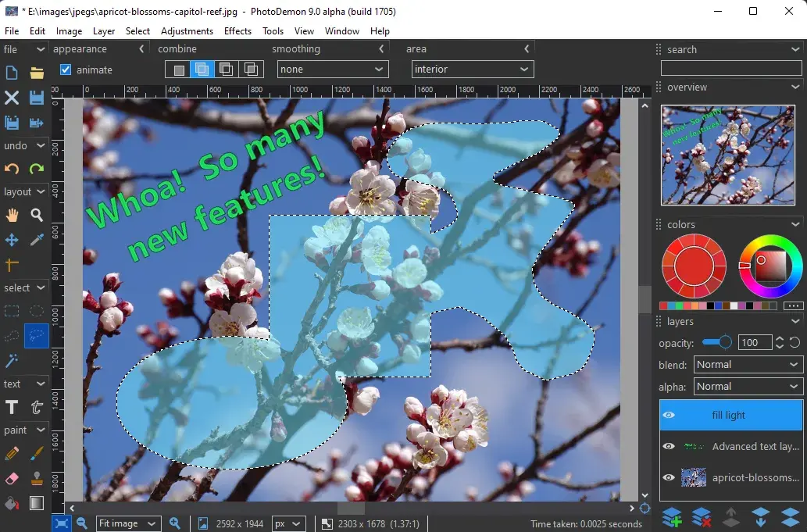807x532 pixels.
Task: Open the blend mode dropdown
Action: 748,364
